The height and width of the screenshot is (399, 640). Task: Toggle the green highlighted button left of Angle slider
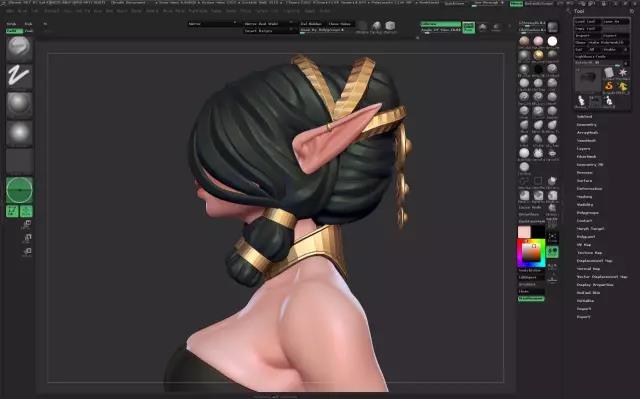point(440,24)
